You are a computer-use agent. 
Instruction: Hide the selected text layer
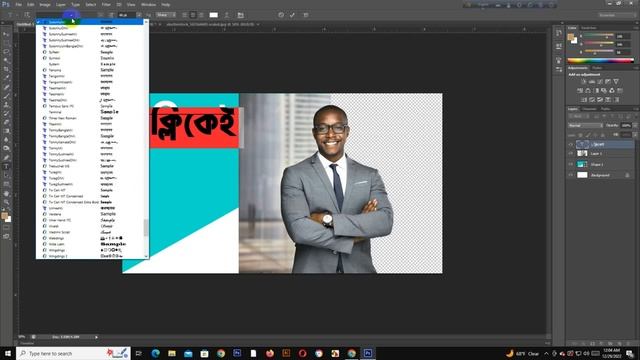click(x=571, y=144)
